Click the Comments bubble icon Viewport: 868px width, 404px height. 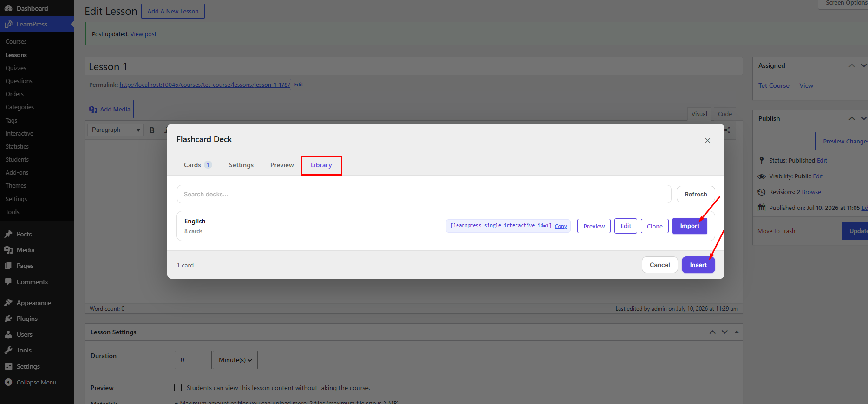click(8, 282)
